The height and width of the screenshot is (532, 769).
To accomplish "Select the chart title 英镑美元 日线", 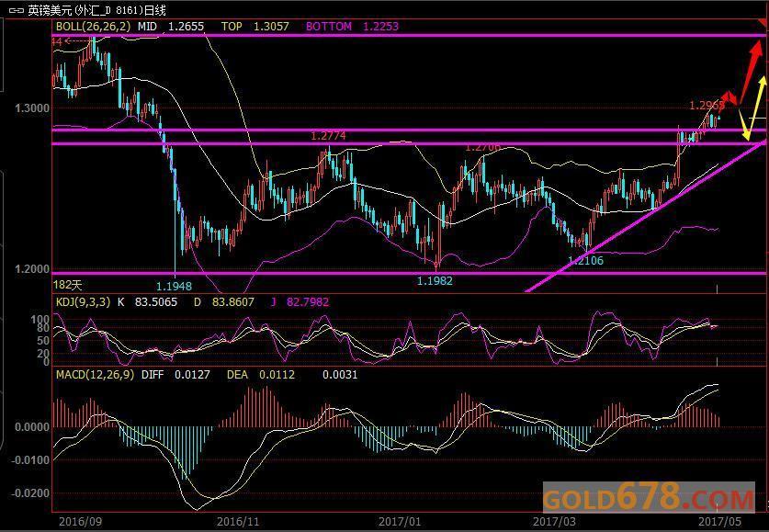I will 96,10.
